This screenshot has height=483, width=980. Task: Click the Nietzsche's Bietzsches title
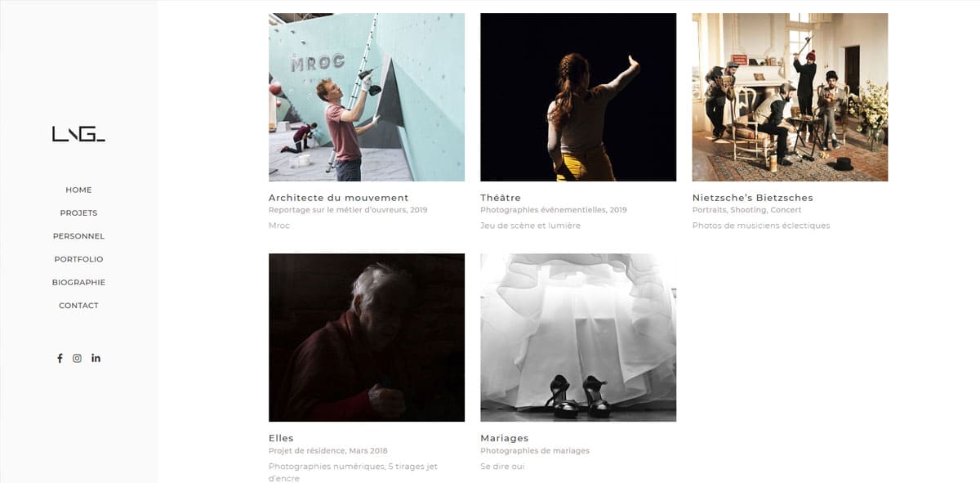(752, 198)
